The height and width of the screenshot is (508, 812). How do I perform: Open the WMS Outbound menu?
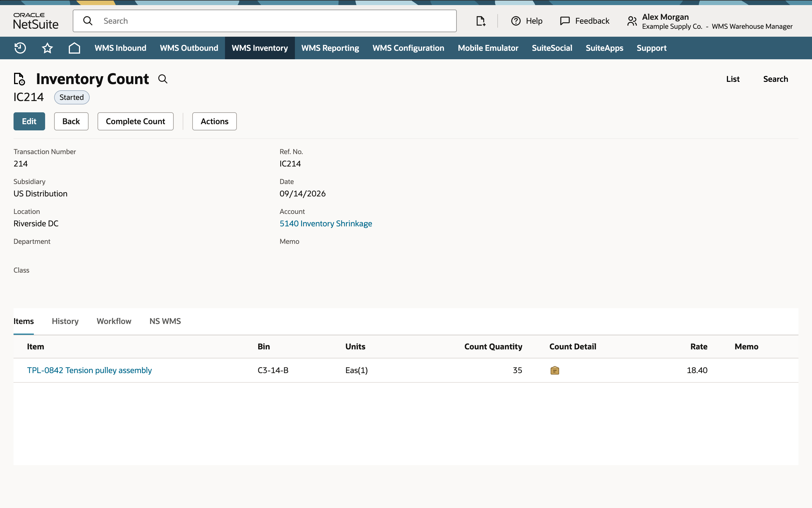189,48
